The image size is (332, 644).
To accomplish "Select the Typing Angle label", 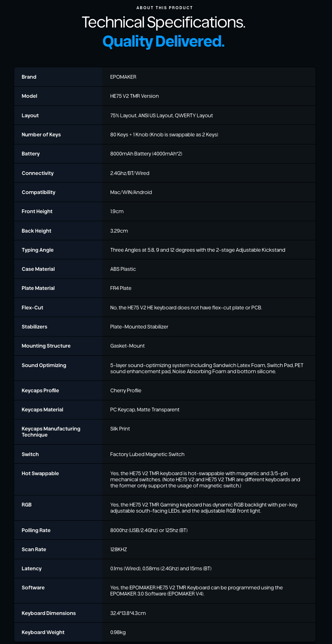I will (38, 250).
